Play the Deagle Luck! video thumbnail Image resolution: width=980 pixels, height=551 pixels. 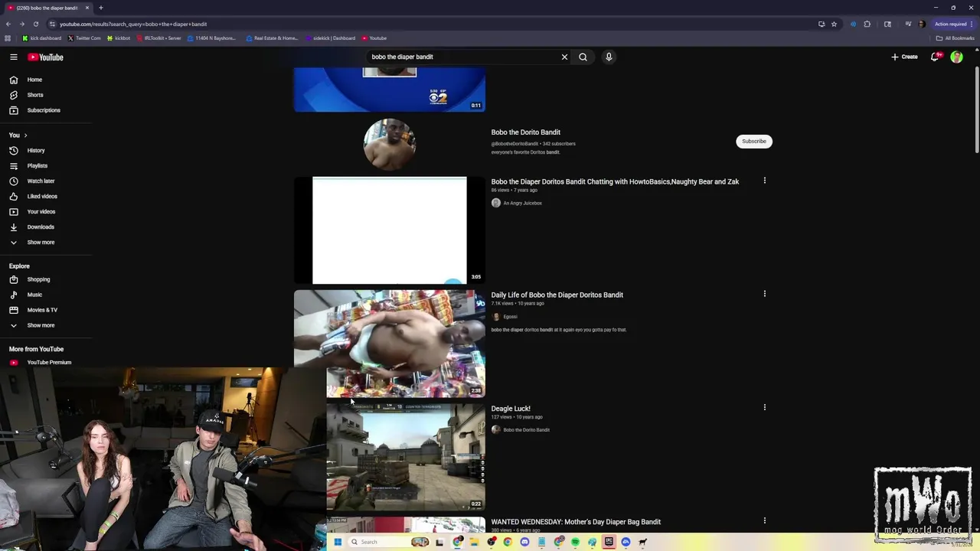[406, 457]
